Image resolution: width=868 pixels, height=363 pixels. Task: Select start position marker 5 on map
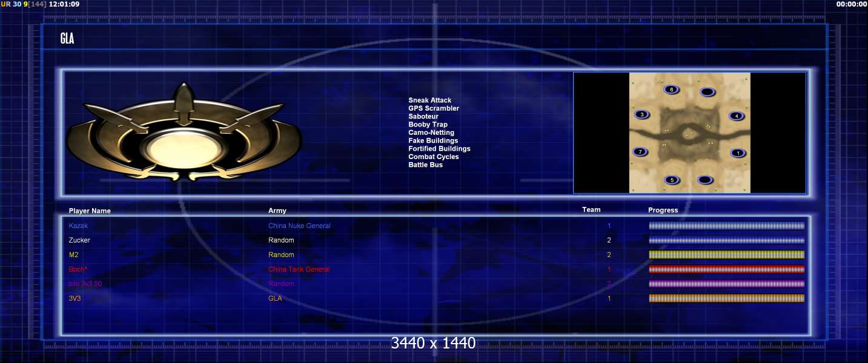click(x=672, y=180)
